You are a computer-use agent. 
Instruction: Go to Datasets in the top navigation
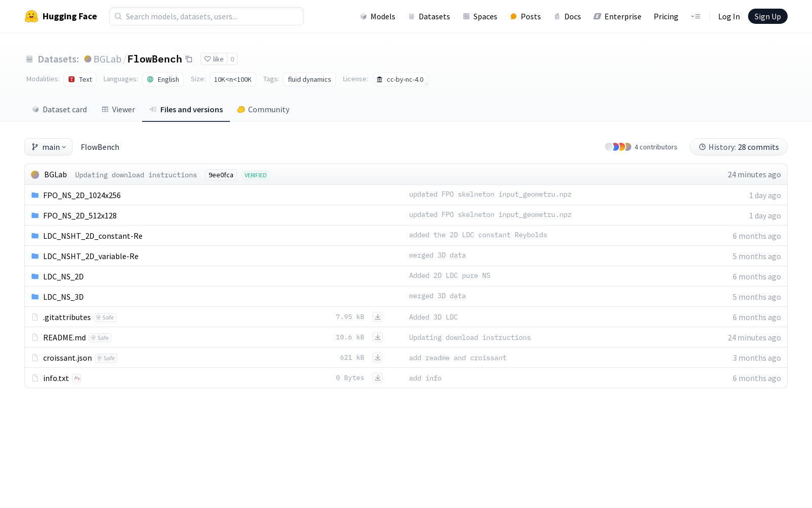(x=429, y=17)
